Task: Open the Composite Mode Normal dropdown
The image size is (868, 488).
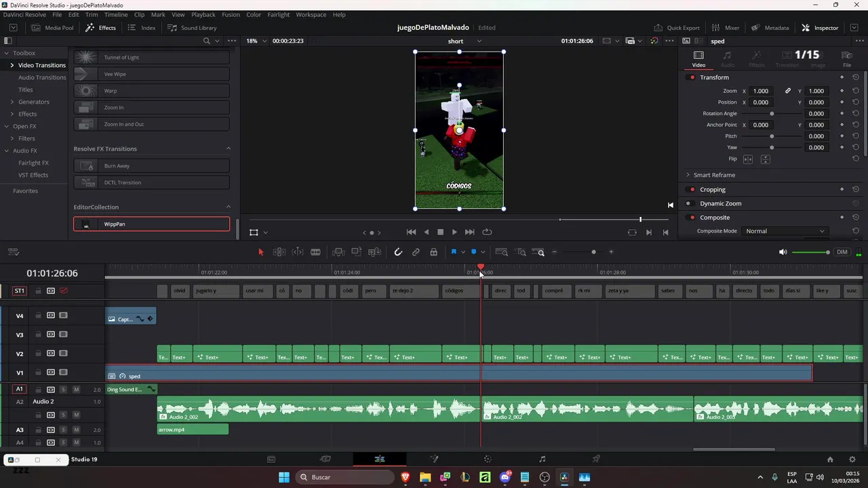Action: click(x=785, y=231)
